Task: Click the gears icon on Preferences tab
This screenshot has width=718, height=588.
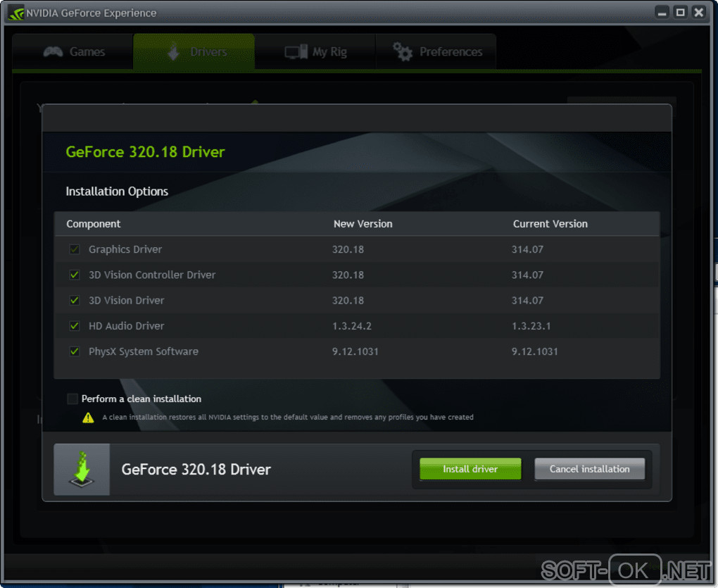Action: 403,51
